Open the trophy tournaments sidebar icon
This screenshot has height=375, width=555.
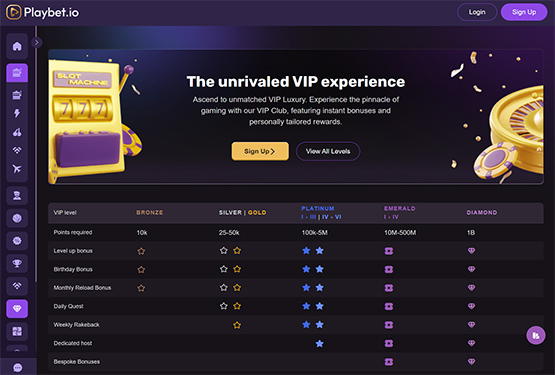17,263
